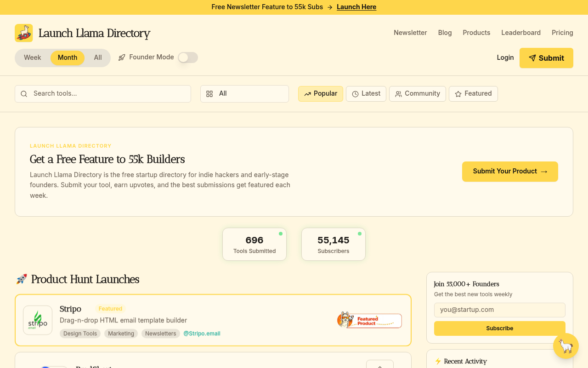Click the Product Hunt Launches heading
This screenshot has height=368, width=588.
[85, 279]
